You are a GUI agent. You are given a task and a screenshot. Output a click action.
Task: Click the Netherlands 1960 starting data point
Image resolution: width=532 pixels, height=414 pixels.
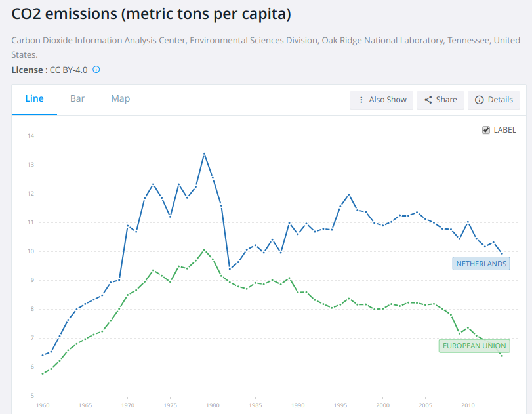tap(43, 356)
